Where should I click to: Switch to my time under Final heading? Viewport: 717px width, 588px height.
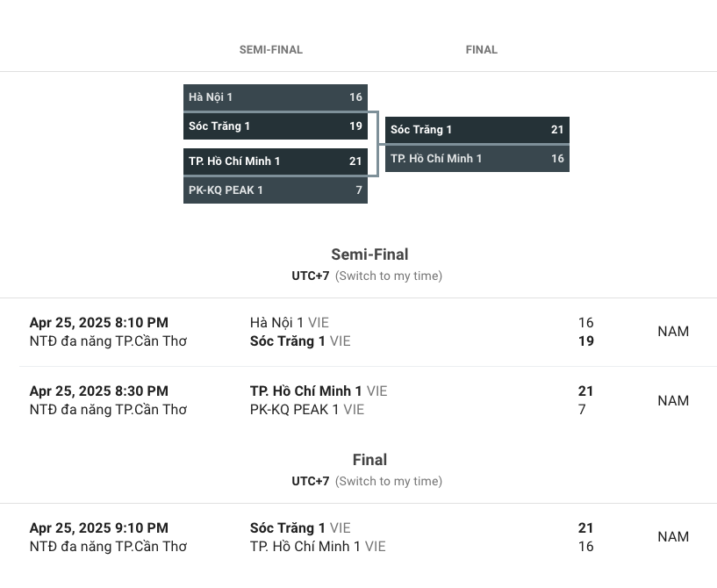pos(389,482)
